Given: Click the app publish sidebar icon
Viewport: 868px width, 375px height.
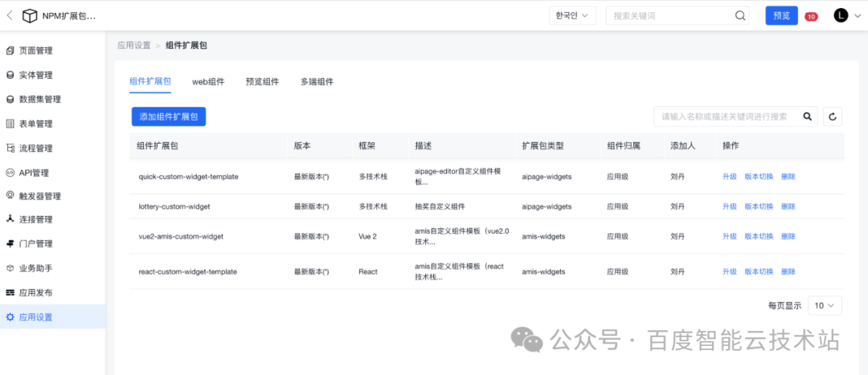Looking at the screenshot, I should [x=10, y=292].
